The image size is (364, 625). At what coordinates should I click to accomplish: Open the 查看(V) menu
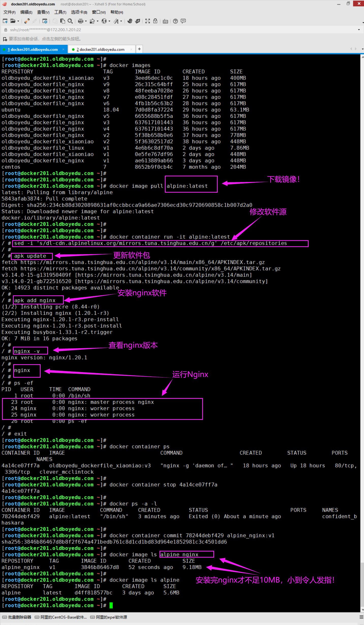point(43,12)
